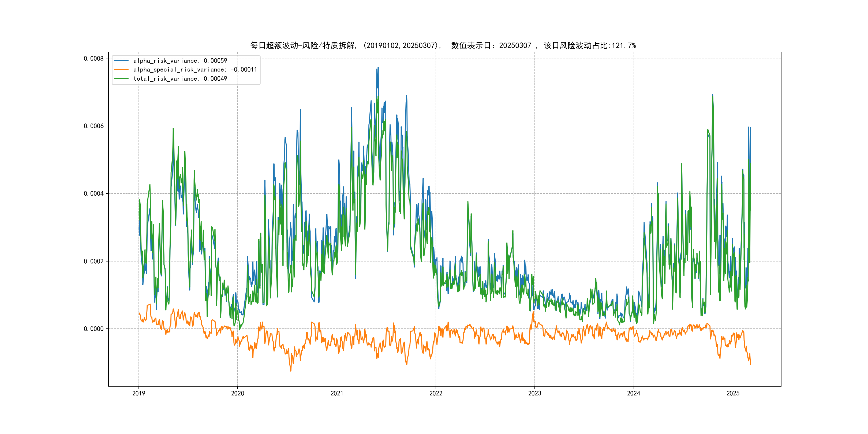Click the 0.0008 y-axis tick label
Viewport: 868px width, 434px height.
[x=94, y=59]
